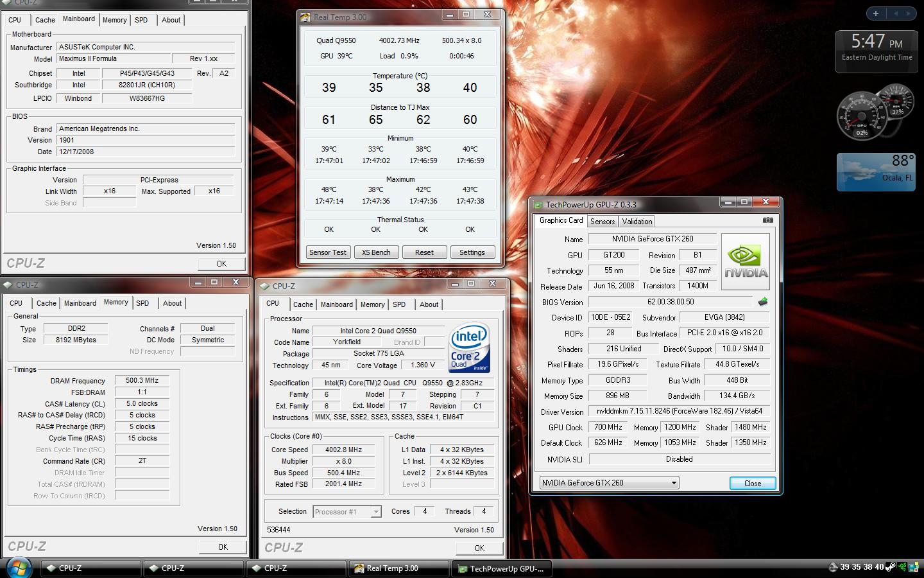Click the Core Voltage value 1.360 V
Screen dimensions: 924x578
click(x=423, y=365)
